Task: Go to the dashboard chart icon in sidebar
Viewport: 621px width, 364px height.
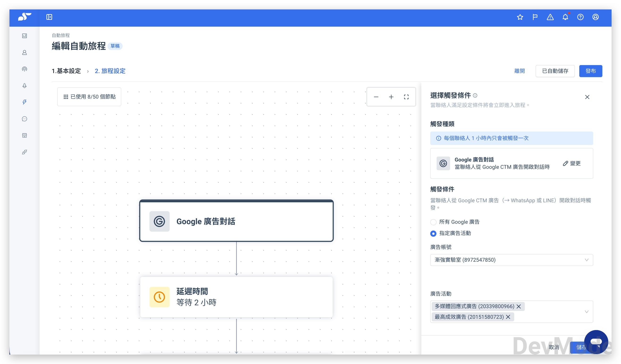Action: (x=24, y=36)
